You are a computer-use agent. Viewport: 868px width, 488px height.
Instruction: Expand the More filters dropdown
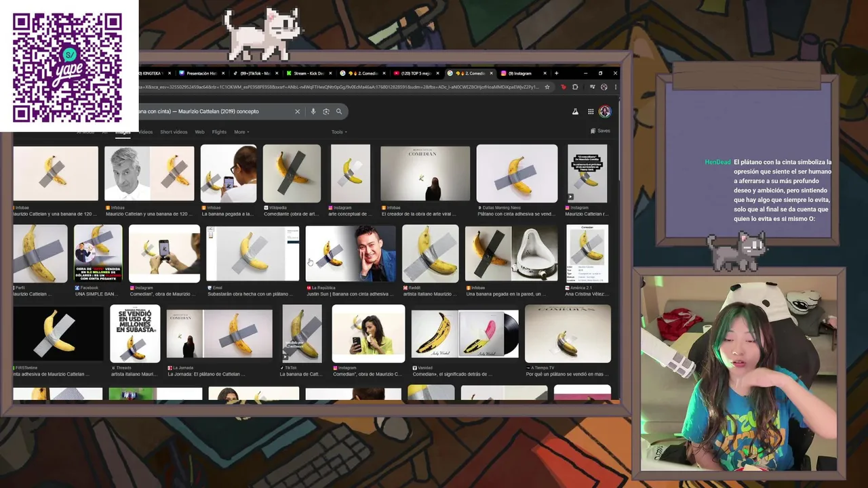(241, 132)
